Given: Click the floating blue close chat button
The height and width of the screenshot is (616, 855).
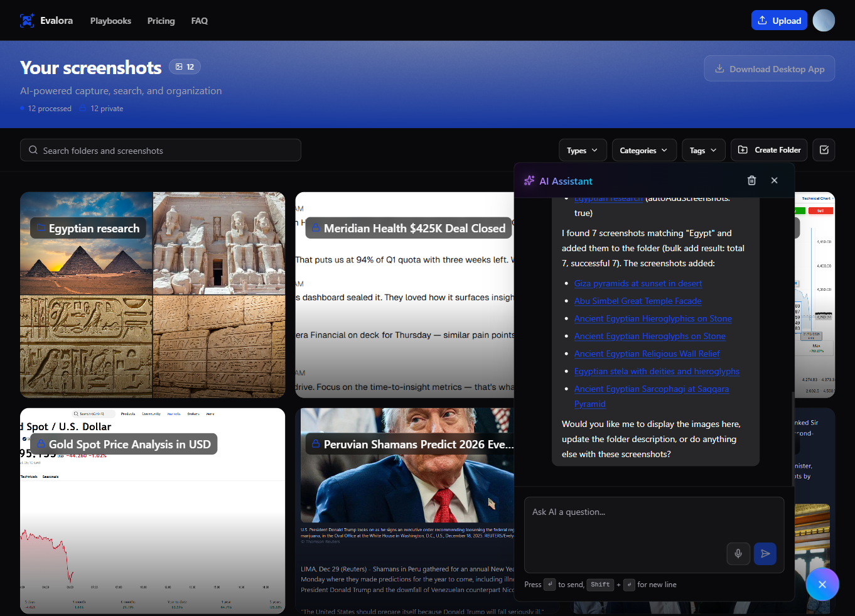Looking at the screenshot, I should point(822,585).
